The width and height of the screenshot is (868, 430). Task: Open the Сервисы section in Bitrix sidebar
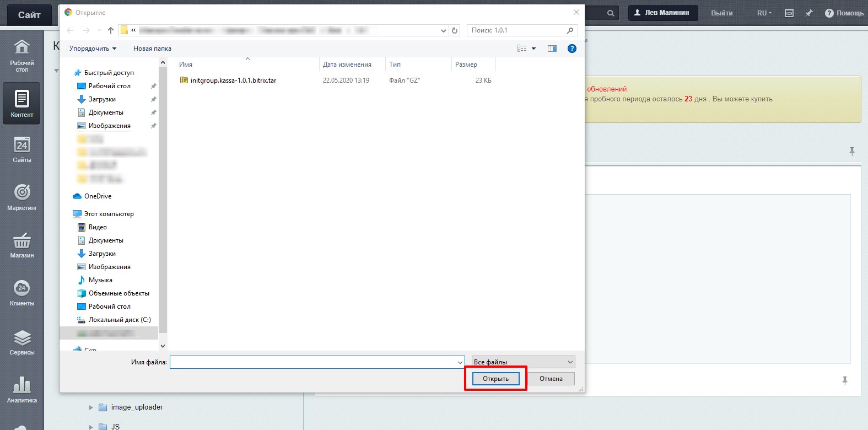(x=21, y=342)
